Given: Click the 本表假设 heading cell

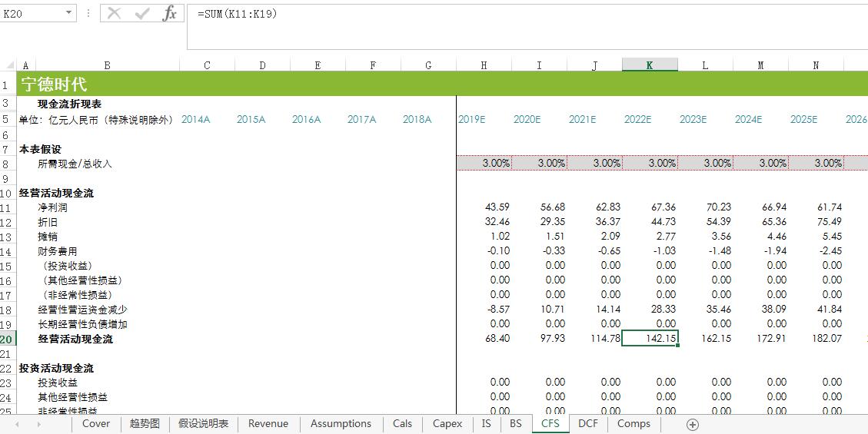Looking at the screenshot, I should pos(41,149).
